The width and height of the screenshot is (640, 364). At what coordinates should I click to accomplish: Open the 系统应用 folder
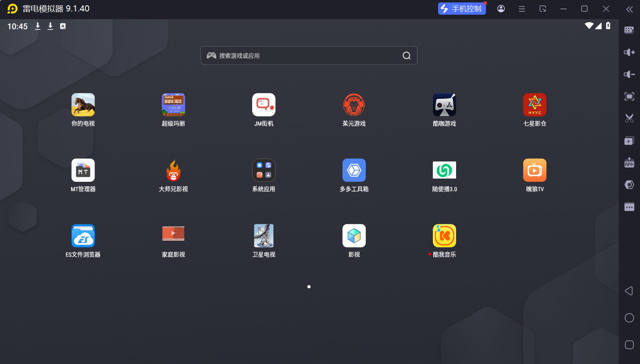pyautogui.click(x=264, y=170)
